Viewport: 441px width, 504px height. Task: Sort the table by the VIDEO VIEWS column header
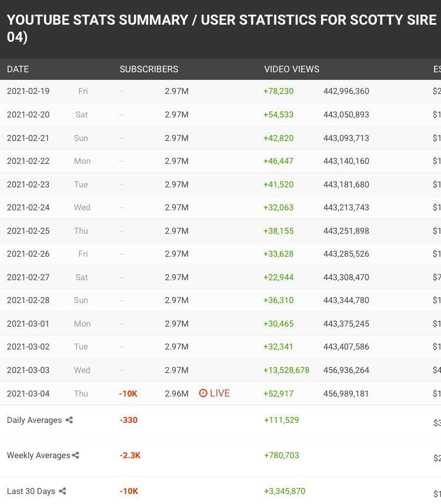coord(292,69)
